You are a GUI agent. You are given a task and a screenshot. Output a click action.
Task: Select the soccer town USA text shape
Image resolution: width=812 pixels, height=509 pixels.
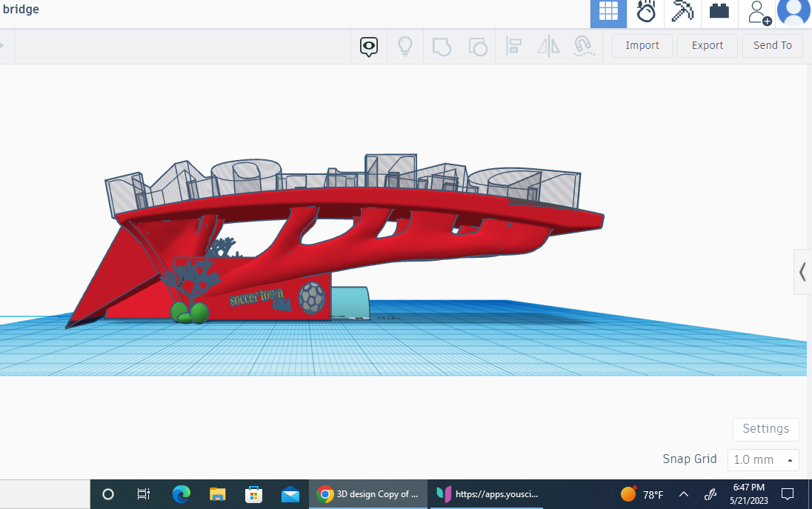point(261,299)
